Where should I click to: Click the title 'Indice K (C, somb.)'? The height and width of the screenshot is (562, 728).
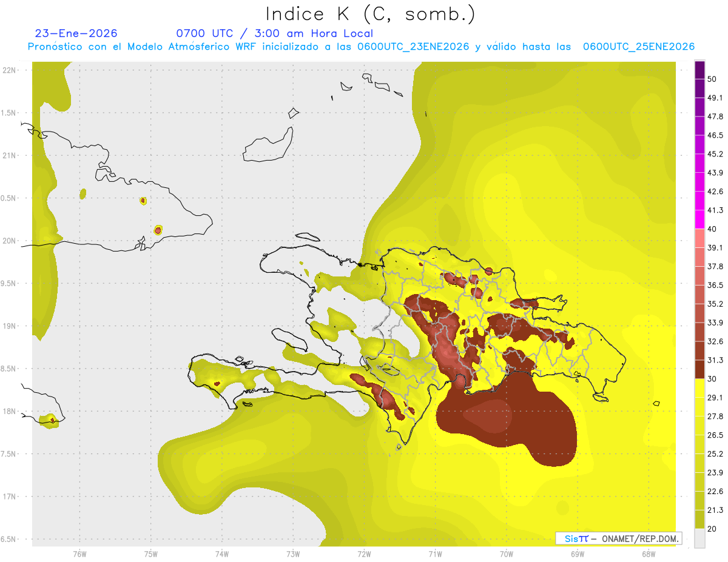[x=370, y=14]
